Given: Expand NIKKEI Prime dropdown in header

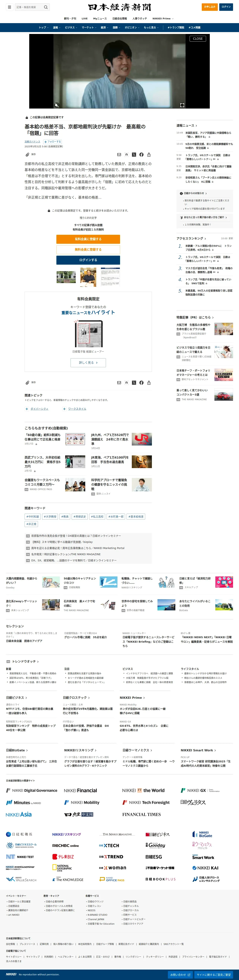Looking at the screenshot, I should 163,19.
